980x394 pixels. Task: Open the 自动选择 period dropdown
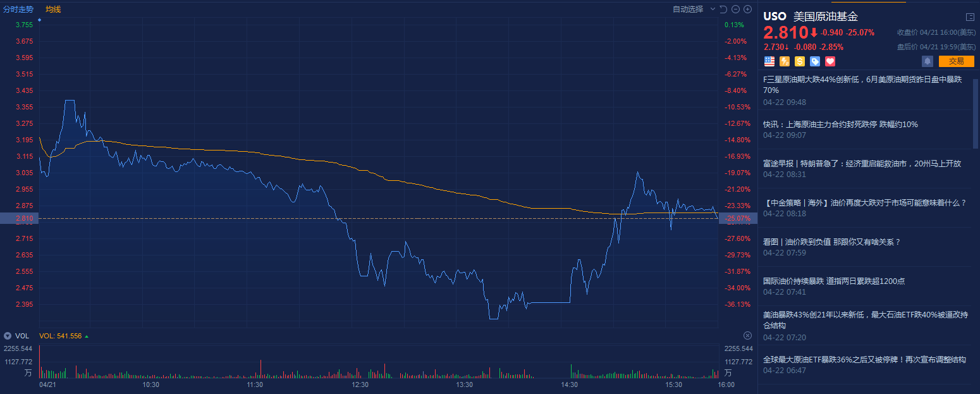coord(694,9)
